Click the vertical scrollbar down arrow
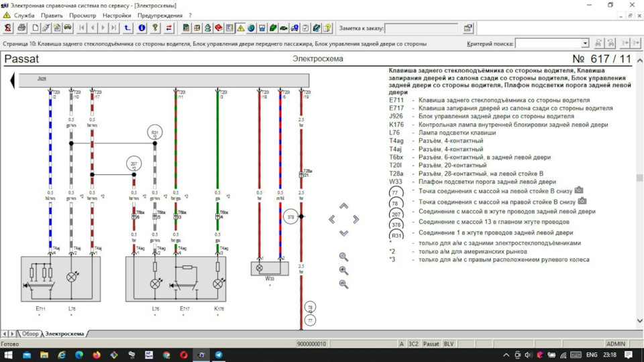Image resolution: width=644 pixels, height=362 pixels. tap(639, 320)
